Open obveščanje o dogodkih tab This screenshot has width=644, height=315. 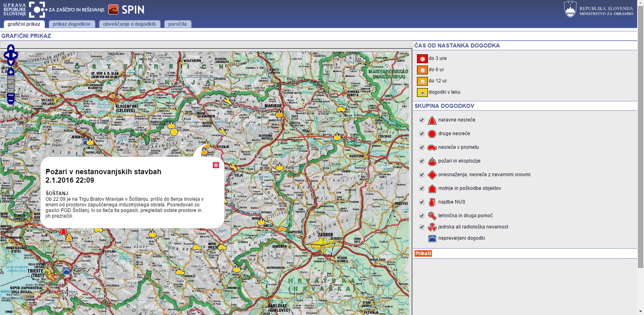130,24
